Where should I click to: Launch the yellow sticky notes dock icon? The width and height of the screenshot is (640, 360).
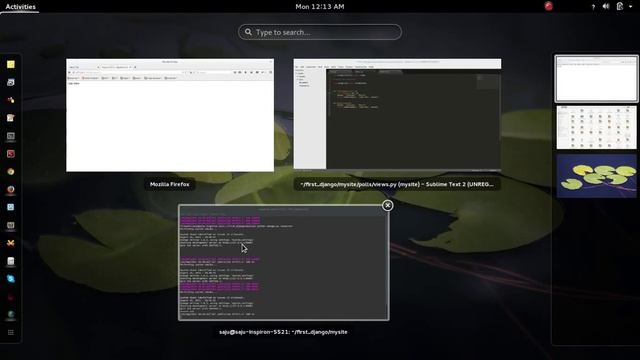11,64
